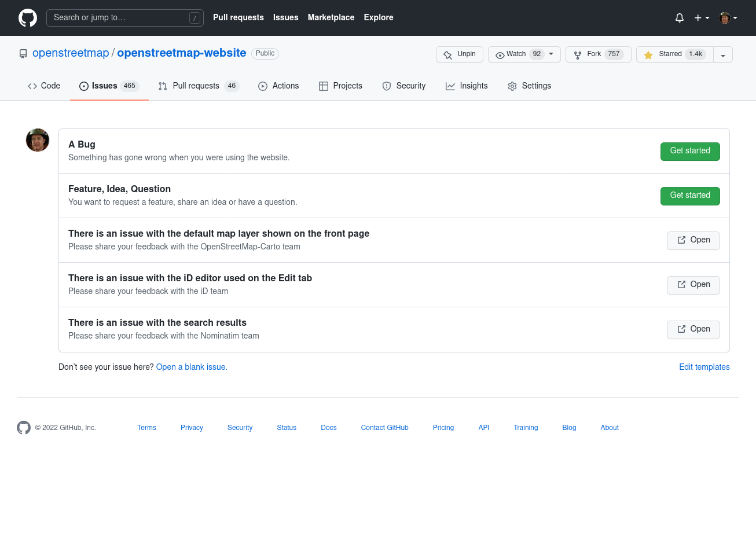
Task: Open the plus create-new dropdown
Action: coord(702,18)
